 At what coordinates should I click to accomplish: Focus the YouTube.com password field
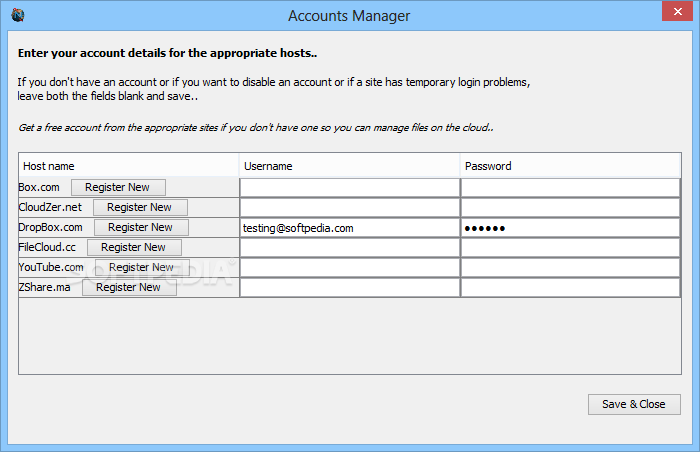pyautogui.click(x=571, y=268)
